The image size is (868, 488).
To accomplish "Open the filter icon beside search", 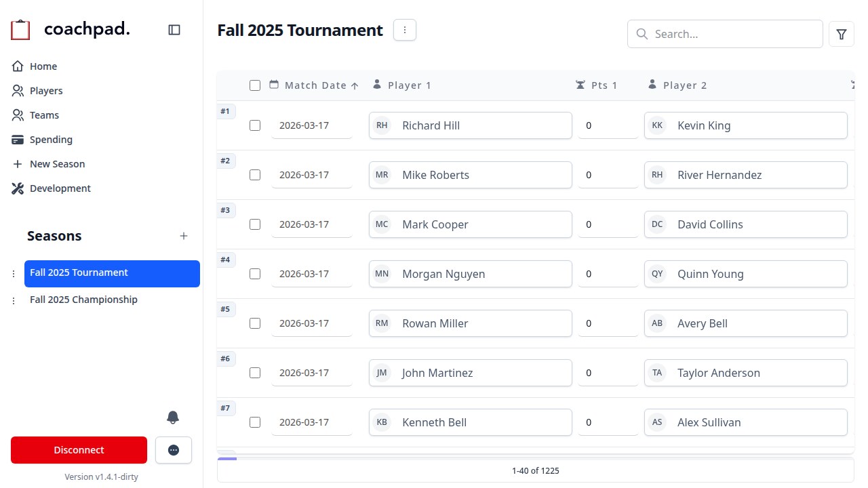I will [x=841, y=34].
